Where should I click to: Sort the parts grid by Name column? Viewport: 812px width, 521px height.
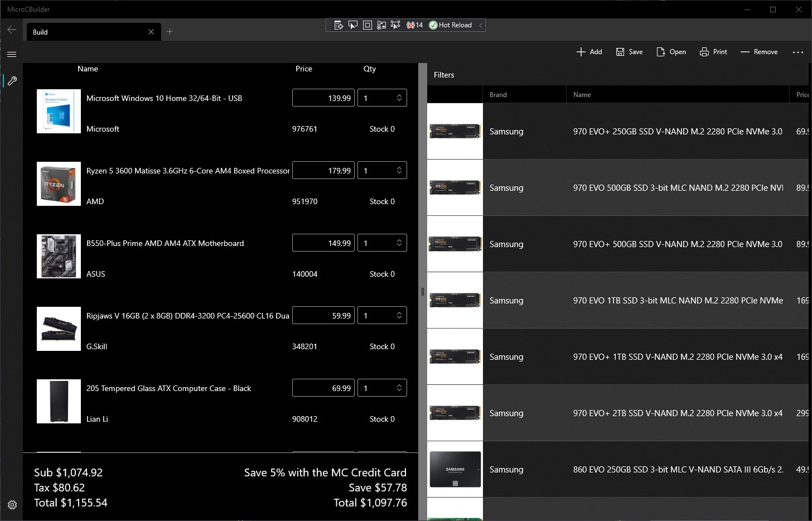tap(678, 95)
